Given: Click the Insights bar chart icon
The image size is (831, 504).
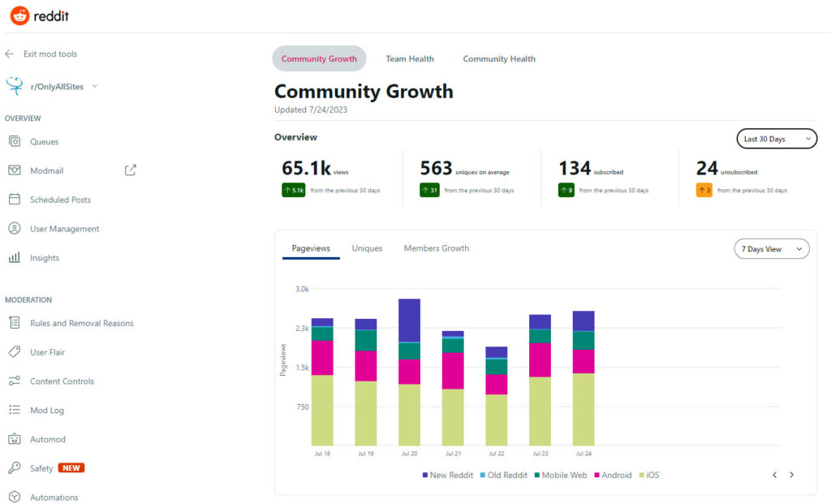Looking at the screenshot, I should [14, 258].
